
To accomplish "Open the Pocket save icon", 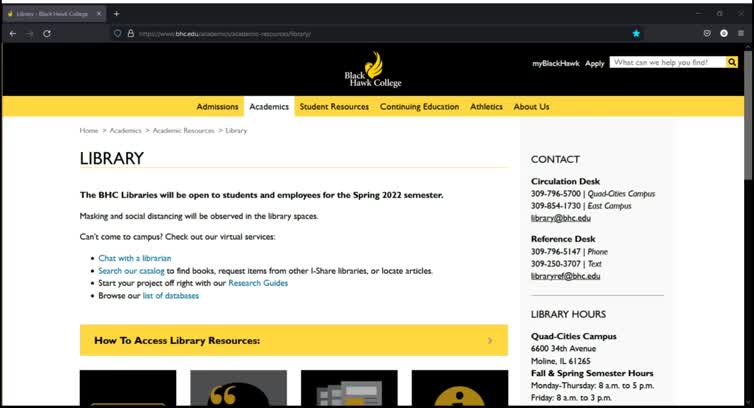I will pos(707,34).
